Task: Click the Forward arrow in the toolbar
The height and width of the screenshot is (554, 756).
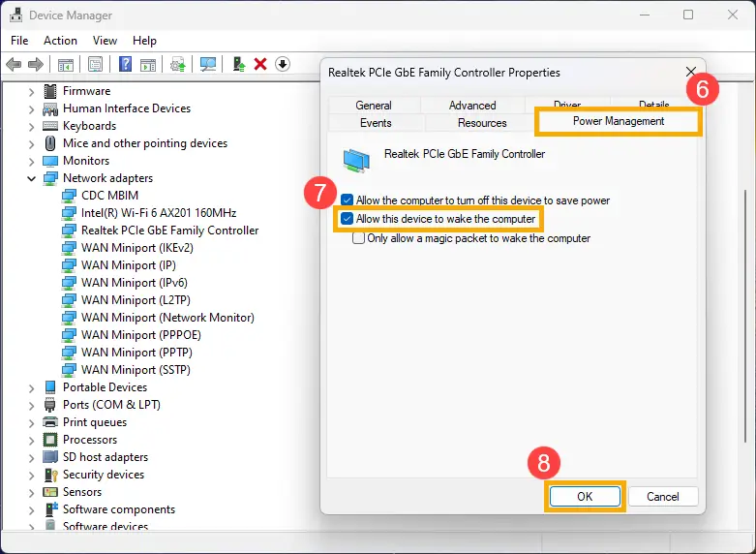Action: click(36, 65)
